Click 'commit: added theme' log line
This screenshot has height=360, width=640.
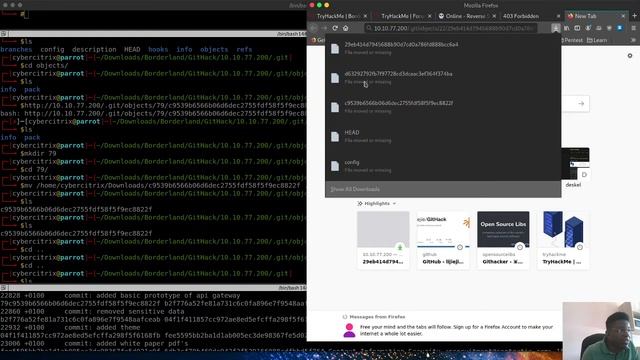tap(102, 327)
